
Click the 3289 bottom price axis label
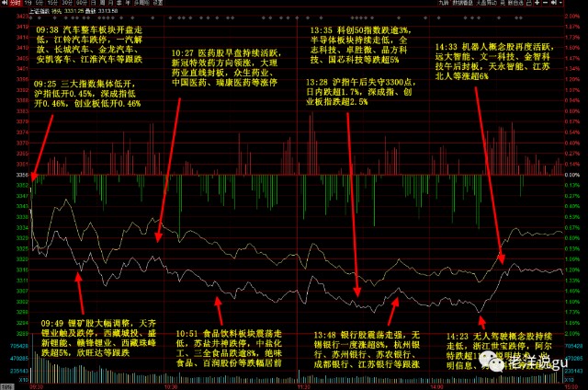click(x=22, y=333)
